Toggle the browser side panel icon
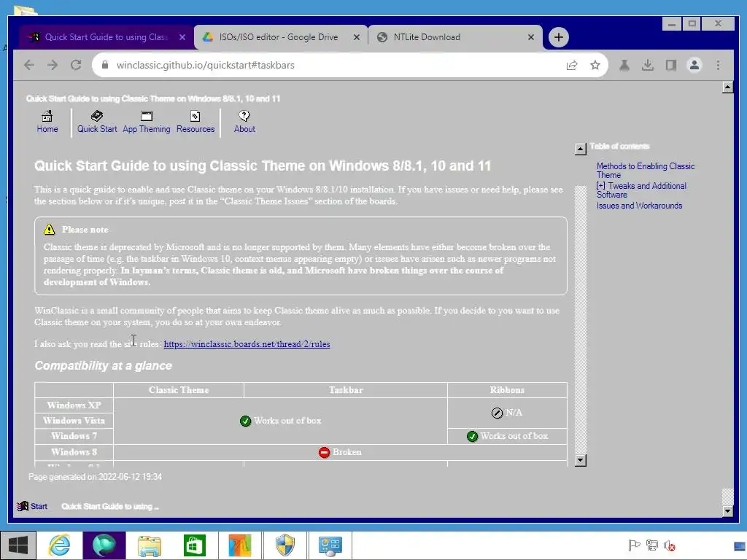The image size is (747, 560). (x=671, y=65)
